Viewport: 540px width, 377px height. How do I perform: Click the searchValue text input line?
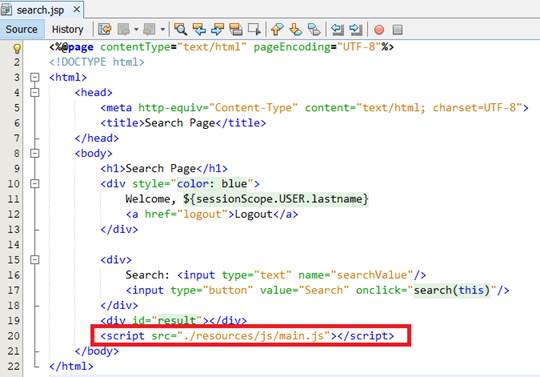pyautogui.click(x=276, y=275)
